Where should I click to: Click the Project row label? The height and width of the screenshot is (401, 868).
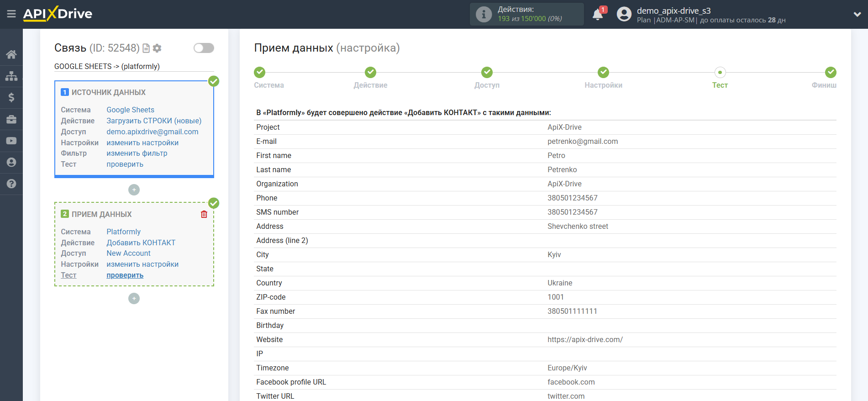(x=268, y=127)
